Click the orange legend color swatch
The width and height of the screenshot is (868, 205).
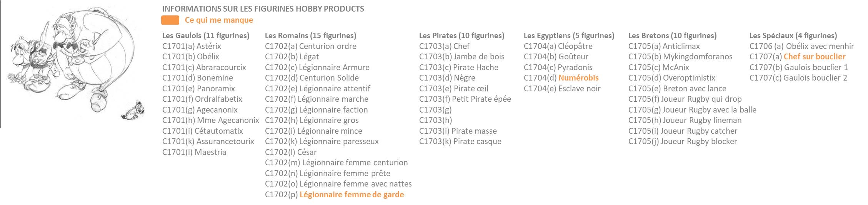(x=170, y=20)
